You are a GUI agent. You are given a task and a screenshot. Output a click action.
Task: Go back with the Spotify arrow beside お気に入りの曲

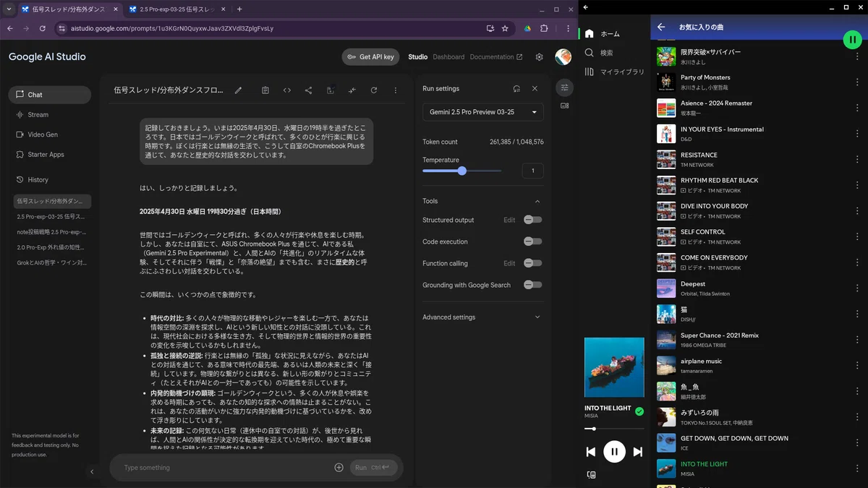[x=661, y=27]
